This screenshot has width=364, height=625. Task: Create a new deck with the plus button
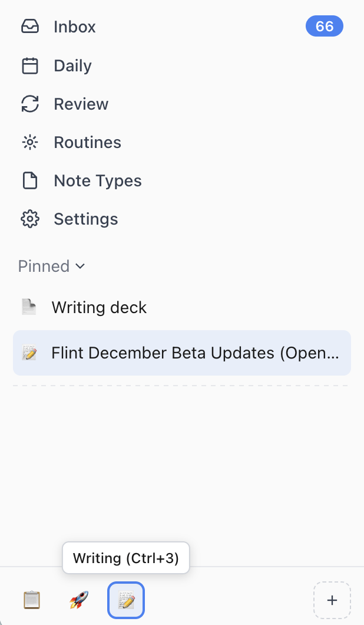click(332, 600)
